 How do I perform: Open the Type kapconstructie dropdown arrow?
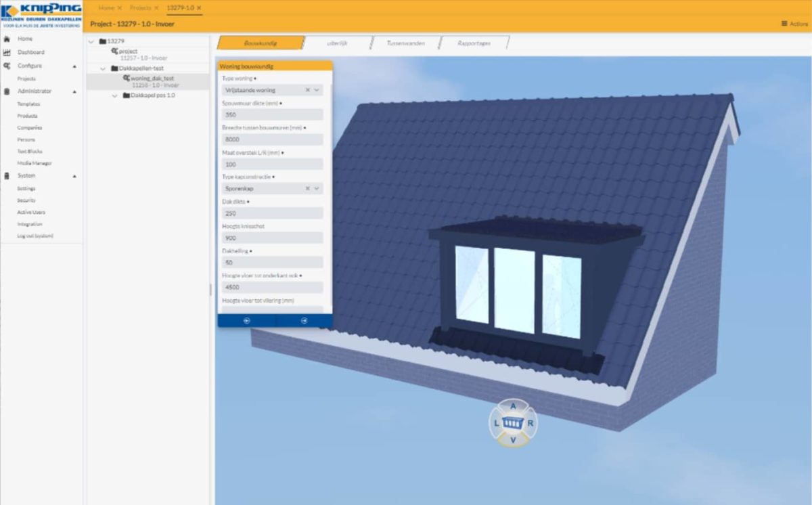point(317,189)
